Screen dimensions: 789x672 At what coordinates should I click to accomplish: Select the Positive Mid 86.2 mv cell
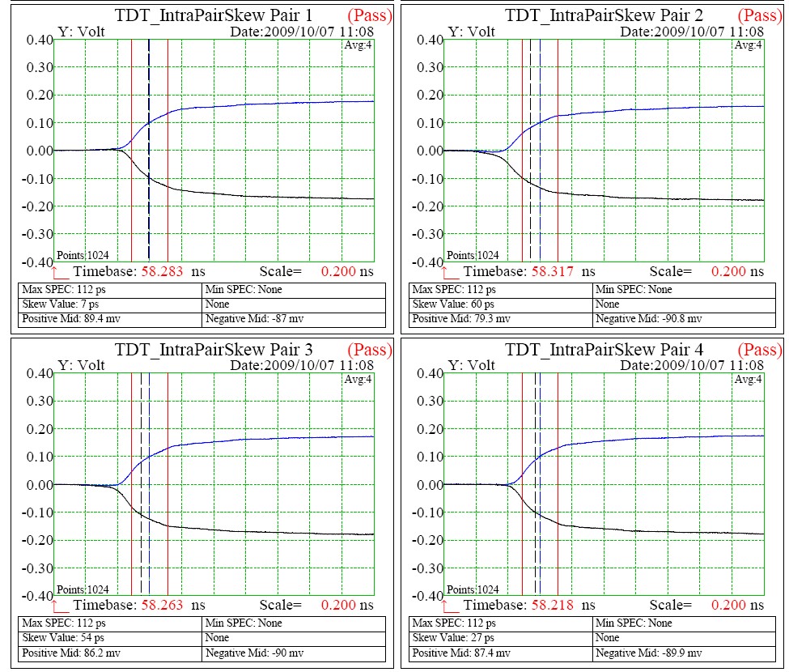coord(109,653)
